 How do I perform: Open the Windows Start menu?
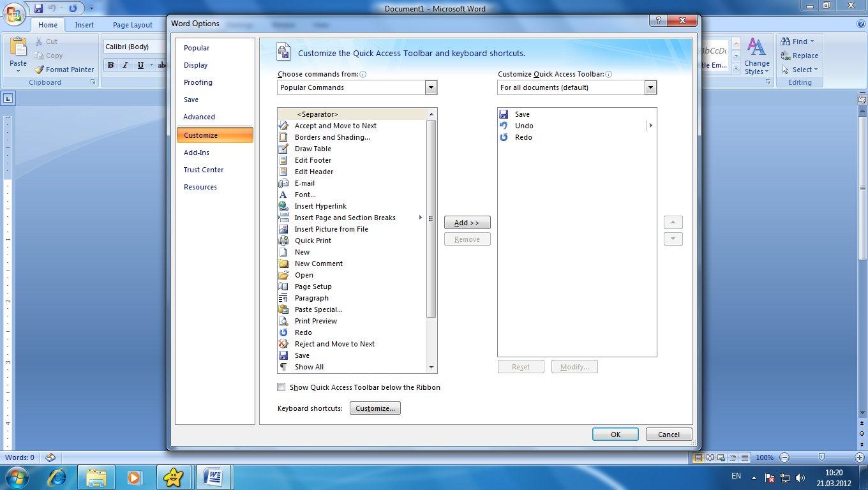(x=16, y=477)
